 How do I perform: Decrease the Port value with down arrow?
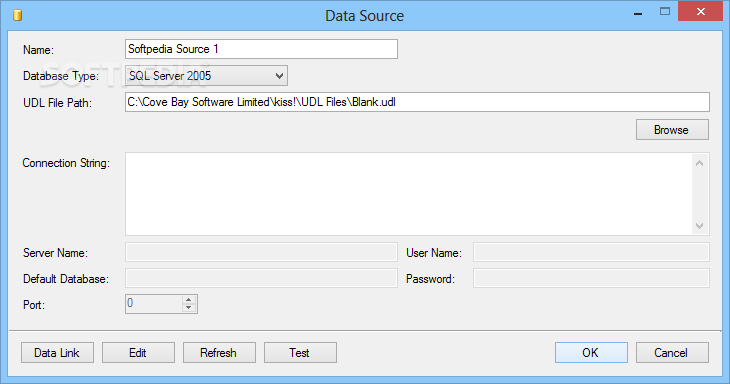tap(189, 308)
